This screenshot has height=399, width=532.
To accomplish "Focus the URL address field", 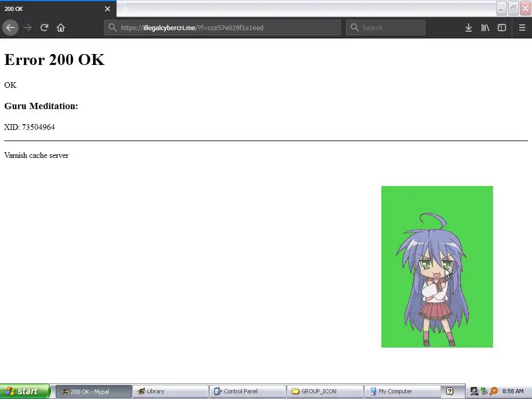I will [222, 28].
